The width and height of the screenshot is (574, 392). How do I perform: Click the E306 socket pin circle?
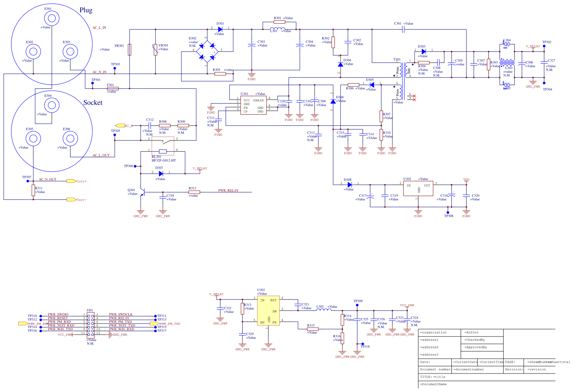(x=70, y=138)
